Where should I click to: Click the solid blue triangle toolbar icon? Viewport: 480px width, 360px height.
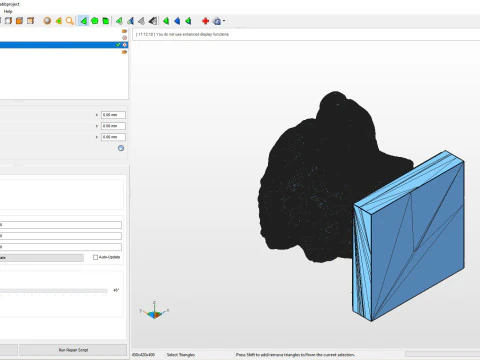tap(177, 21)
